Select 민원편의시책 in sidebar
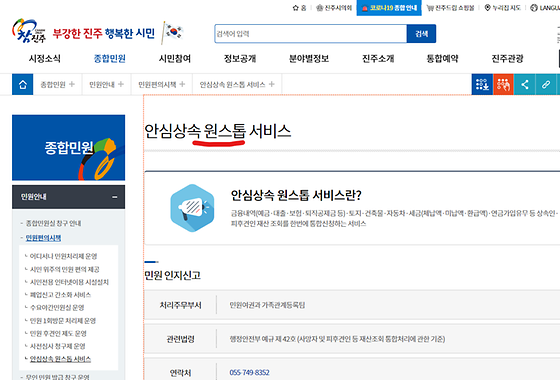Viewport: 560px width, 380px height. [43, 238]
